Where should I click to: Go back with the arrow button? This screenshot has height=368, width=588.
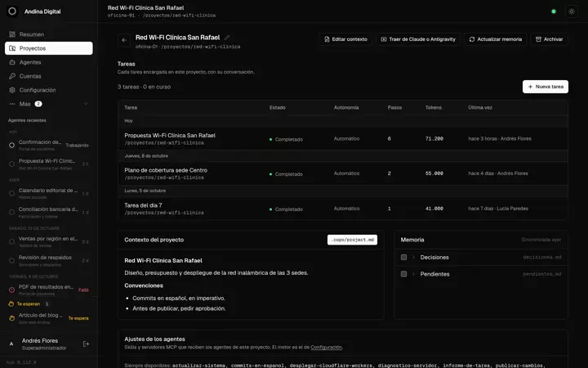click(124, 40)
